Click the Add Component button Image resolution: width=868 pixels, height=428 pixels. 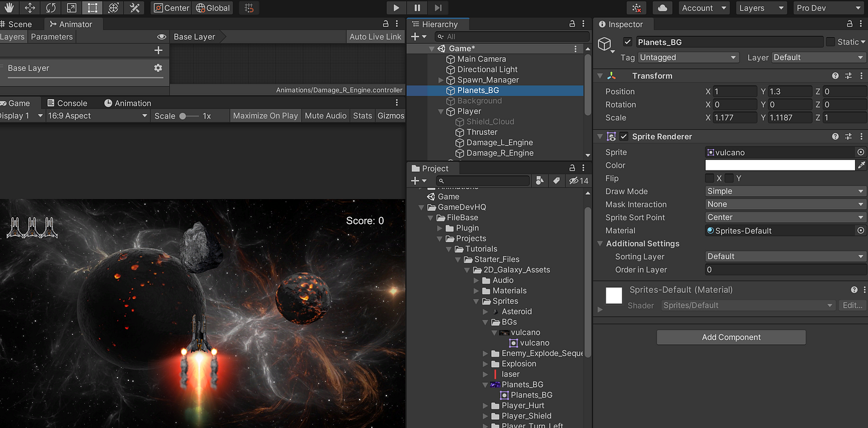click(731, 337)
